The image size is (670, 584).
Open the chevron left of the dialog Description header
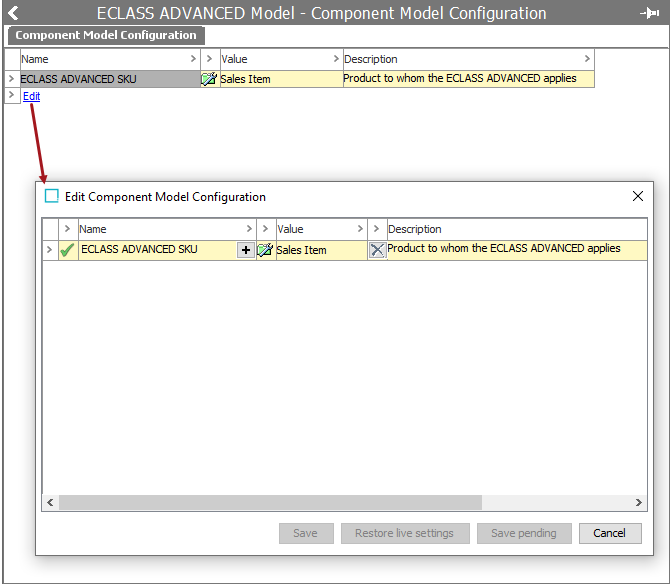(376, 229)
